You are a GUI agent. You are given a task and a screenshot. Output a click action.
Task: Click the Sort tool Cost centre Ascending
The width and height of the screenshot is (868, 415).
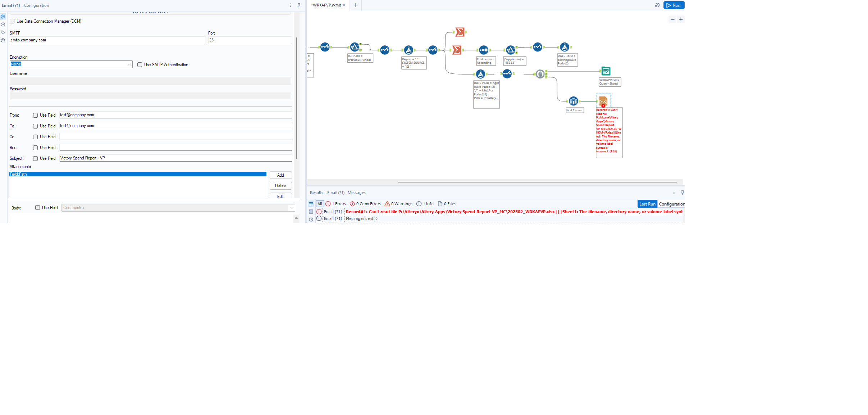484,50
